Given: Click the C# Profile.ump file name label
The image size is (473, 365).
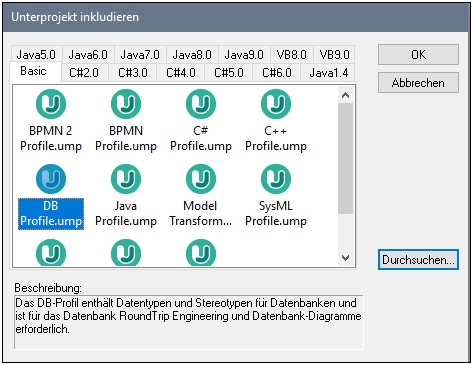Looking at the screenshot, I should (201, 138).
